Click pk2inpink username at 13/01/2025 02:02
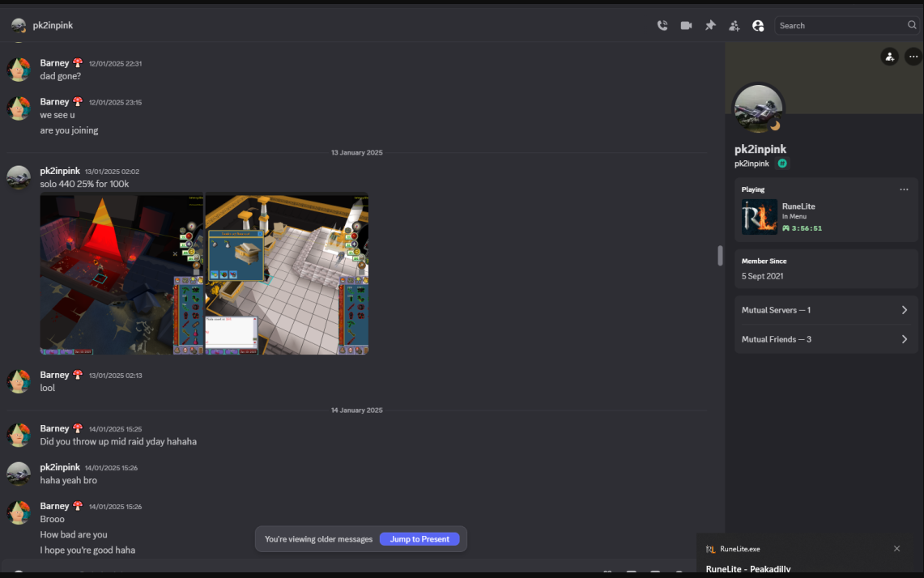Viewport: 924px width, 578px height. click(x=60, y=171)
